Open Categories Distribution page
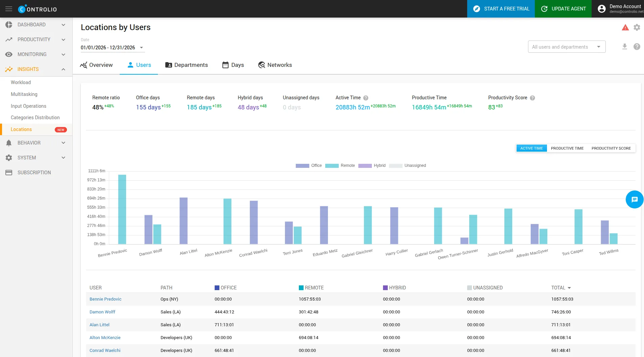This screenshot has height=357, width=644. tap(35, 118)
